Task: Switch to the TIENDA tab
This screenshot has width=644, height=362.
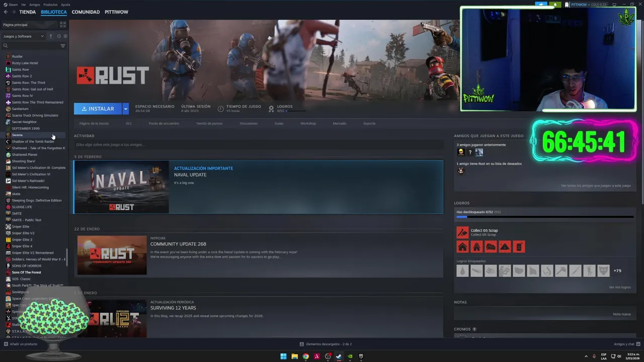Action: point(27,12)
